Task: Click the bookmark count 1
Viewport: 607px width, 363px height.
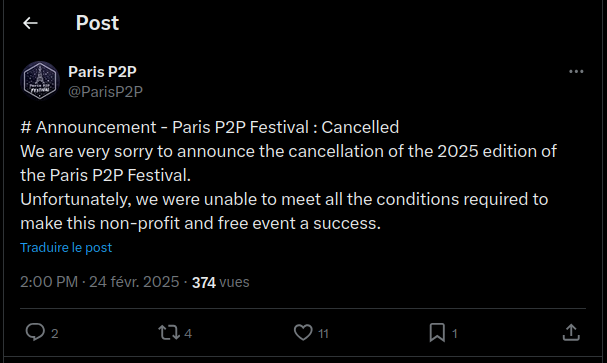Action: point(455,334)
